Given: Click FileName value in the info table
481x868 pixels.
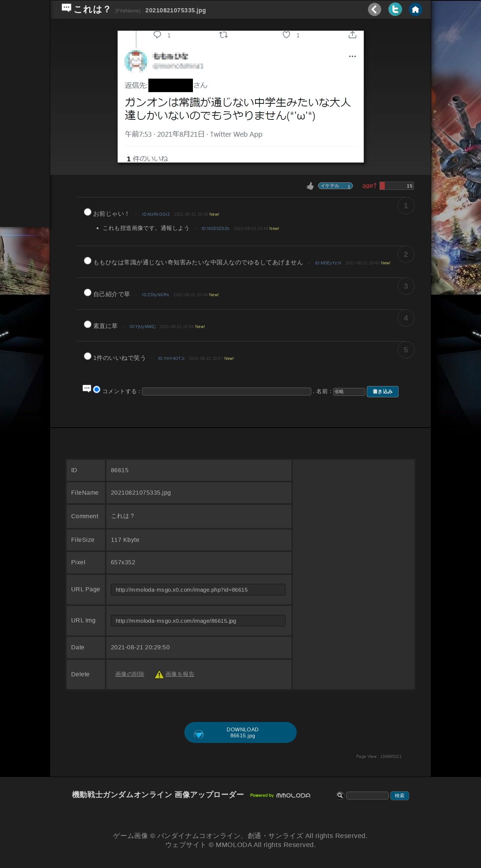Looking at the screenshot, I should coord(141,493).
